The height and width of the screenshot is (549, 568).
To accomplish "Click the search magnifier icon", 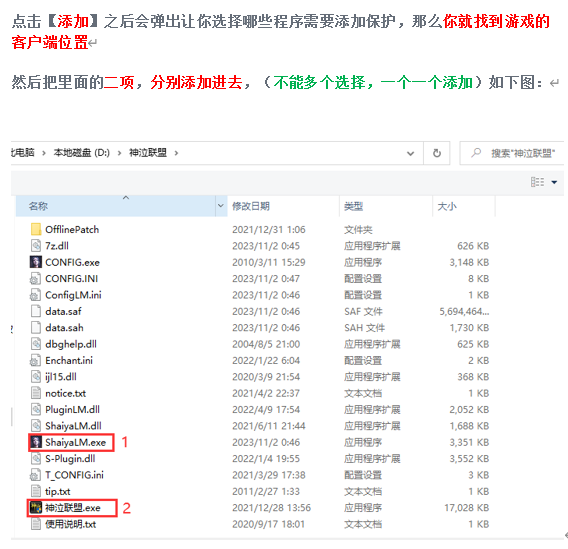I will (x=476, y=153).
